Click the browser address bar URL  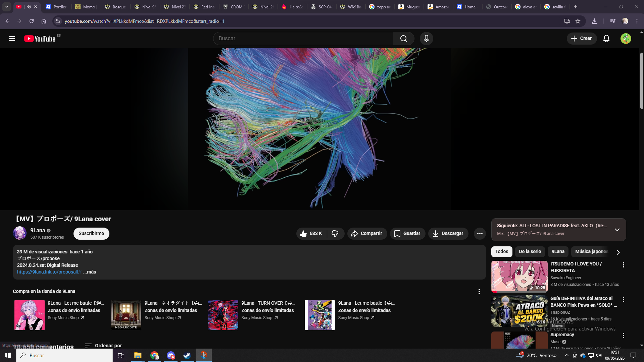pyautogui.click(x=144, y=21)
